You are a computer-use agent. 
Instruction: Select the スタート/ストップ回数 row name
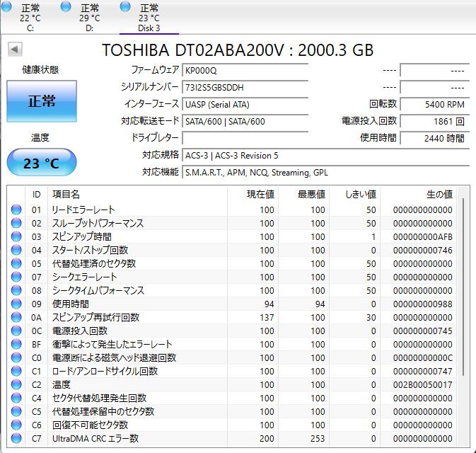[90, 250]
